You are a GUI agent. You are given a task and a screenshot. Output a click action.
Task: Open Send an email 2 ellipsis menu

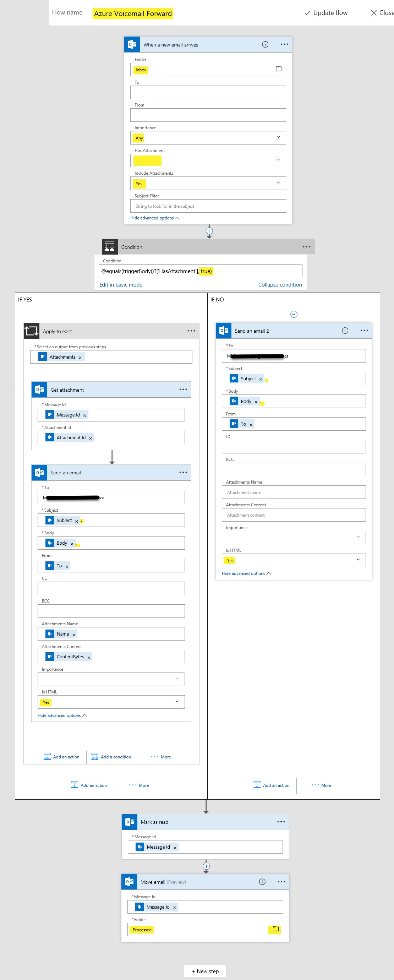(364, 331)
